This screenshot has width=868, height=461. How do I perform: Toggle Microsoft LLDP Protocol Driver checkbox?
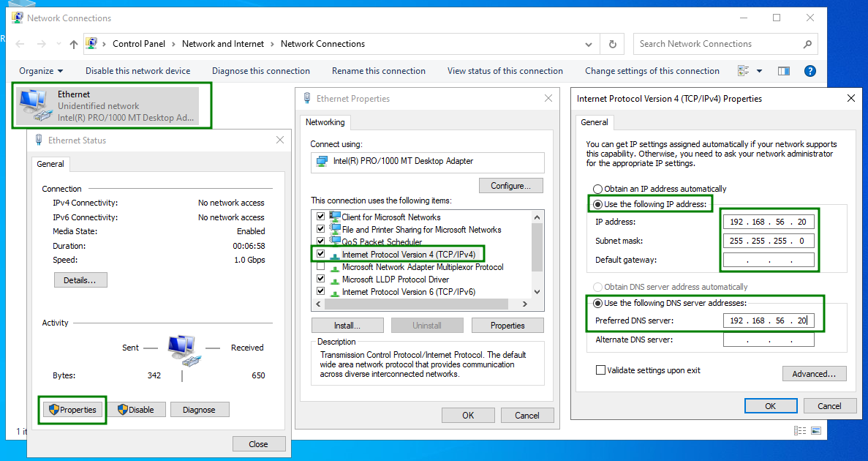click(320, 279)
